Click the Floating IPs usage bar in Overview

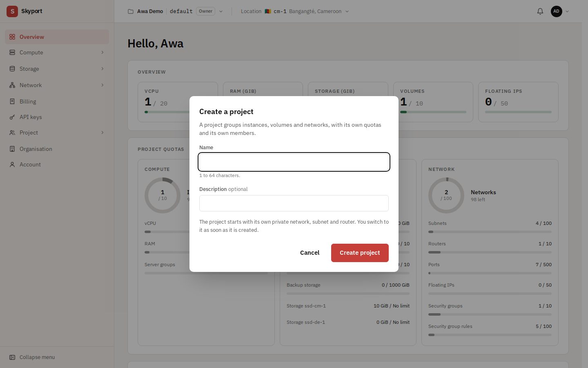(x=518, y=112)
